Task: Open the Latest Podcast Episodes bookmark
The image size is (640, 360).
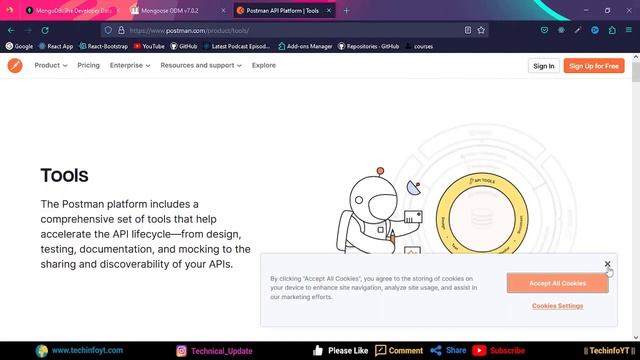Action: coord(237,46)
